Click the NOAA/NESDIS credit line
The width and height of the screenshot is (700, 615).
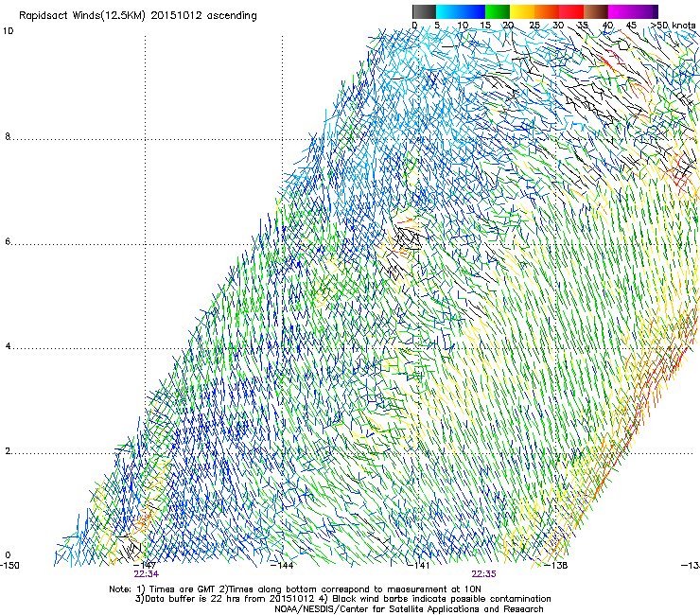click(409, 609)
